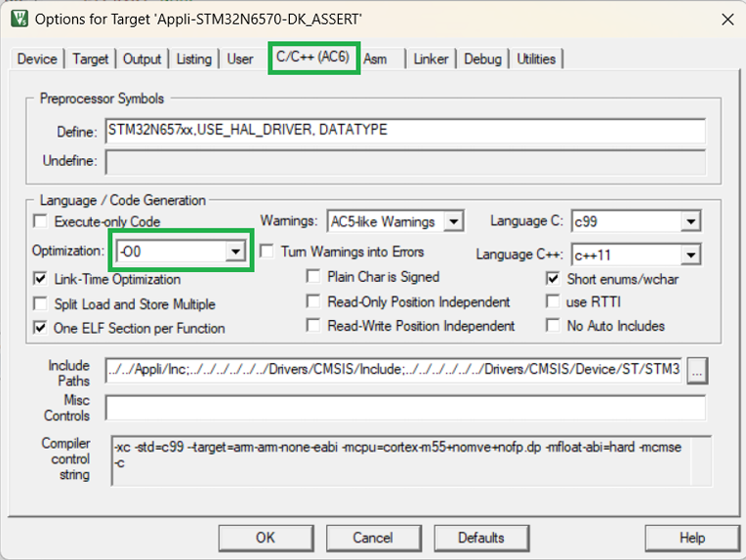Image resolution: width=746 pixels, height=560 pixels.
Task: Open Include Paths browse button (...)
Action: pyautogui.click(x=697, y=371)
